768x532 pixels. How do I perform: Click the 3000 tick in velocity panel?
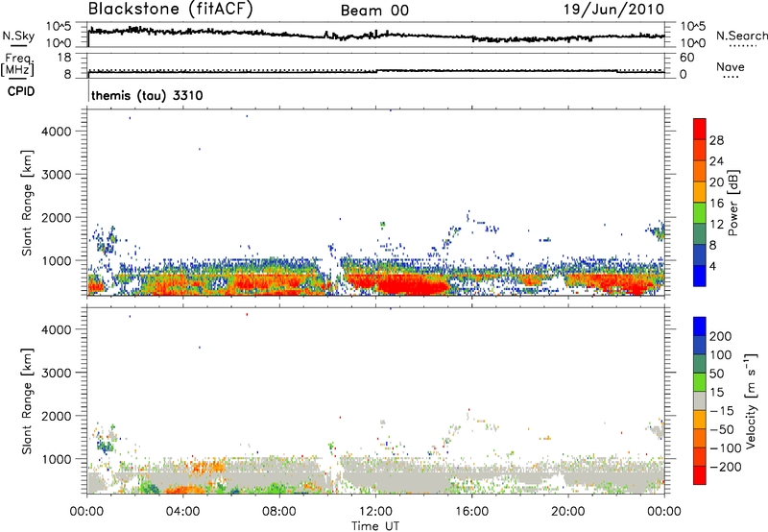[57, 373]
